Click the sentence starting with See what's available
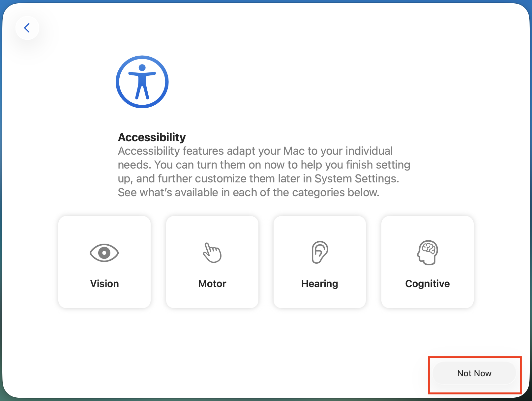The height and width of the screenshot is (401, 532). (x=249, y=193)
